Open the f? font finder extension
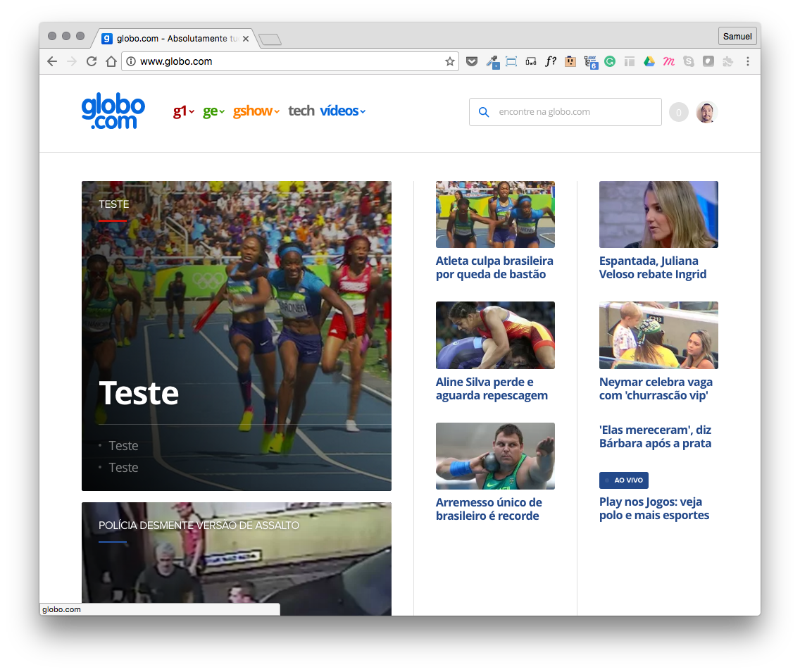 551,61
